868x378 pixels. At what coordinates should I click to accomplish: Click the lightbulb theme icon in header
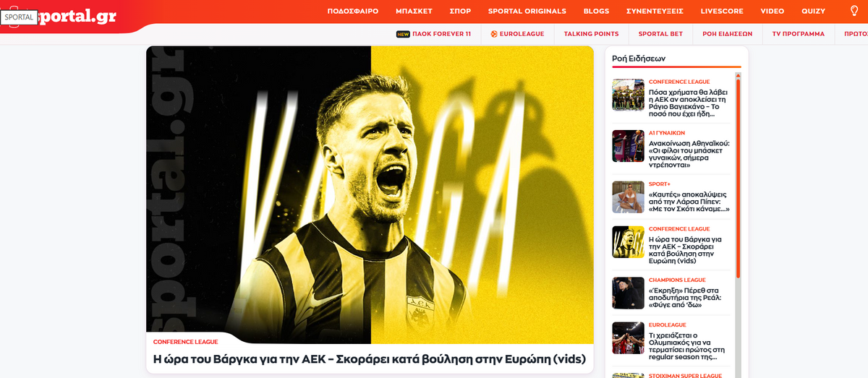(x=854, y=11)
